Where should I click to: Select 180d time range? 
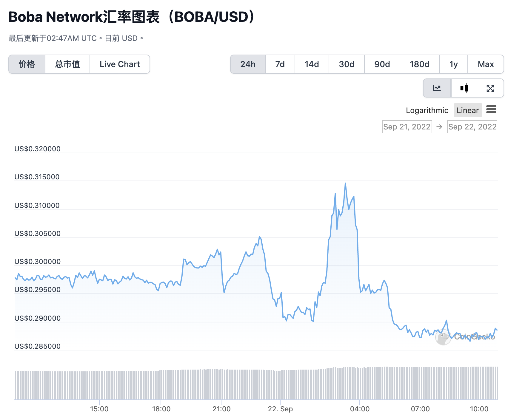coord(420,64)
